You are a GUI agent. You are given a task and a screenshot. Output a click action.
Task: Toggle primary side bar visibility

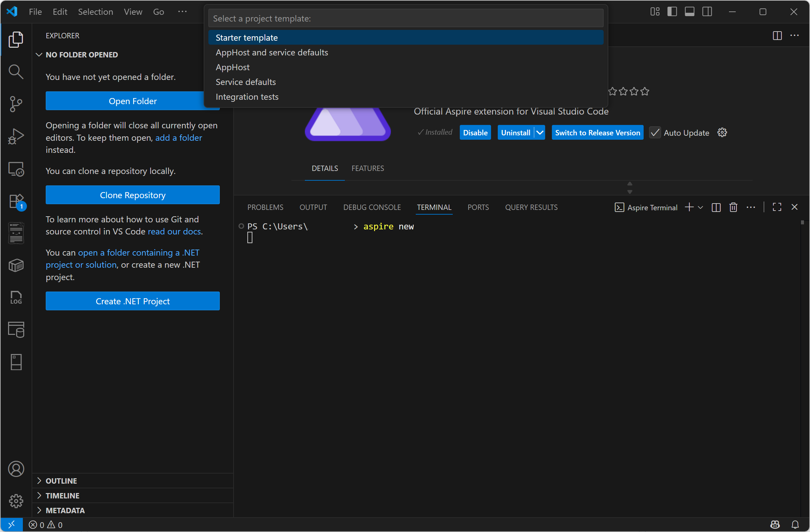coord(672,11)
